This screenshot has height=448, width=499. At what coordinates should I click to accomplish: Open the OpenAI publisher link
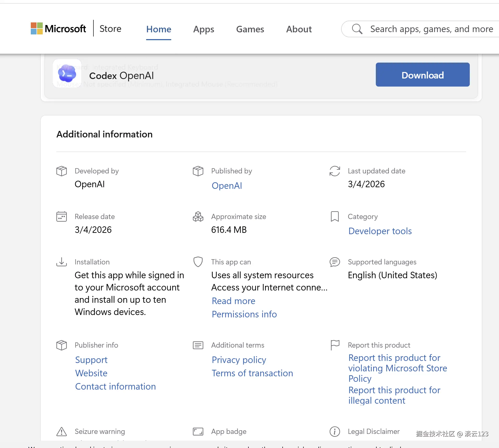pyautogui.click(x=227, y=186)
